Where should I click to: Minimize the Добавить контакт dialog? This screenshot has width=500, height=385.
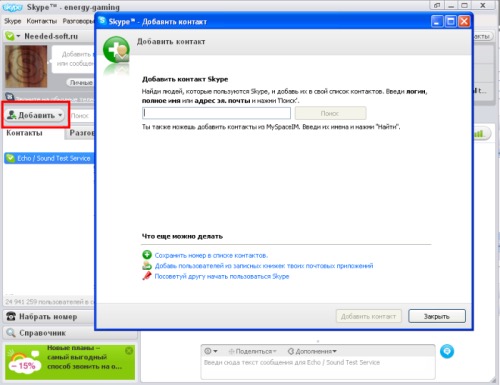(437, 21)
